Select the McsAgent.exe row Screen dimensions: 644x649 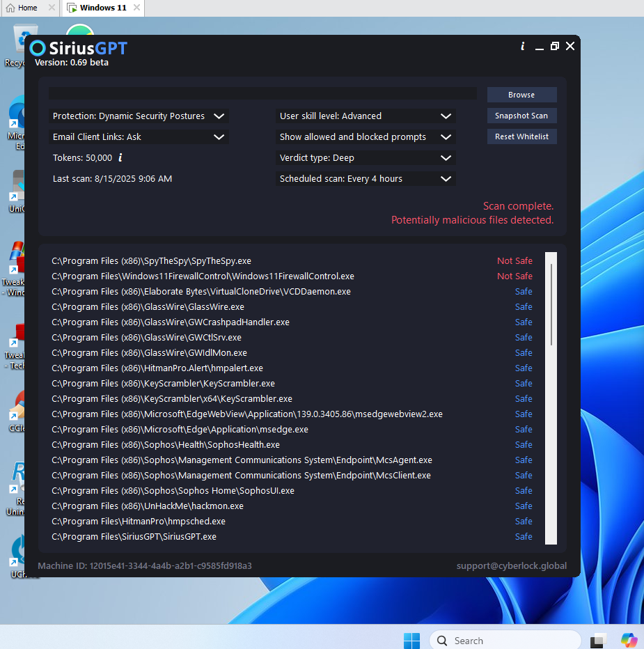[292, 460]
